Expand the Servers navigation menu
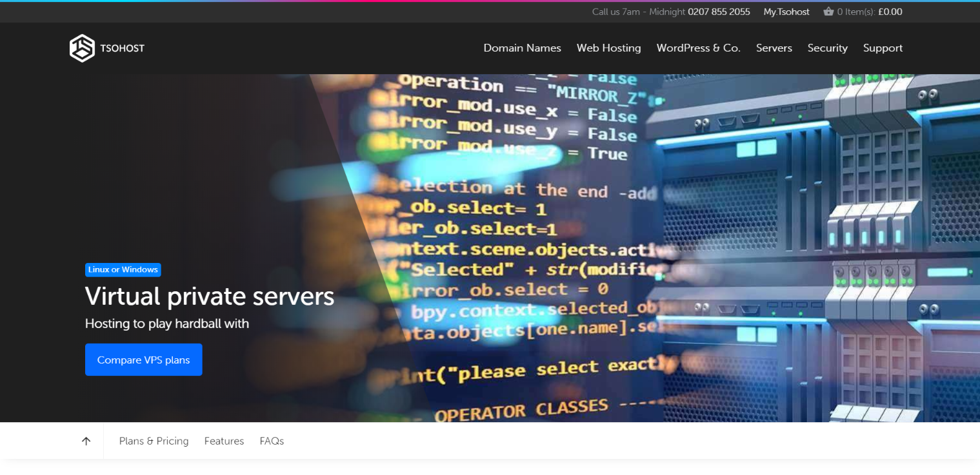This screenshot has width=980, height=475. click(x=774, y=48)
